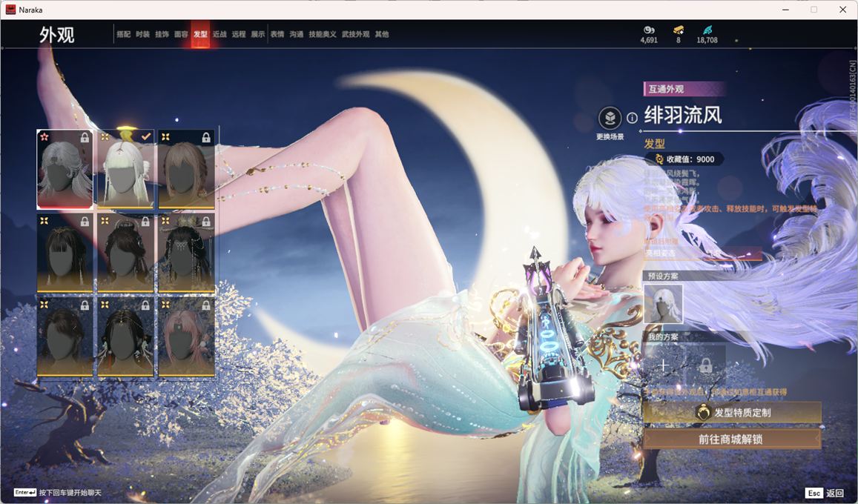Click the 外观 page title
Viewport: 858px width, 504px height.
click(57, 35)
